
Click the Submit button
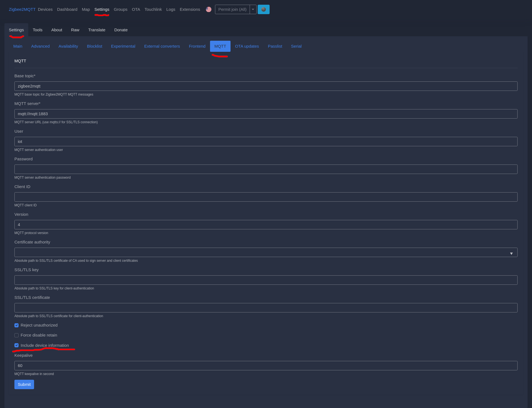pyautogui.click(x=24, y=384)
